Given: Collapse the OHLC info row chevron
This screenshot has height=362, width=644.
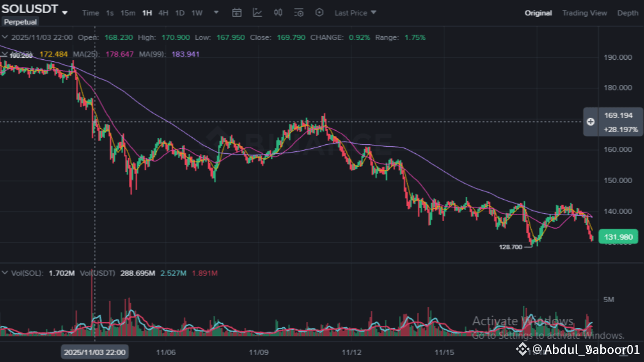Looking at the screenshot, I should [5, 37].
